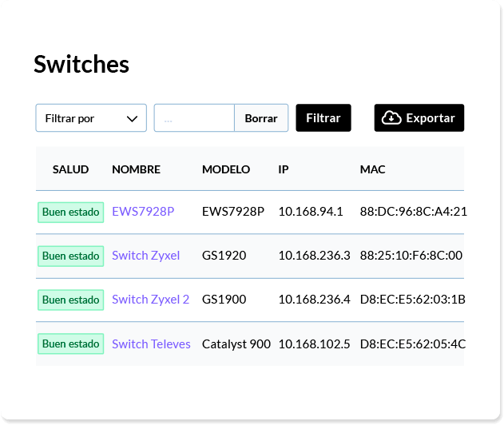The width and height of the screenshot is (504, 425).
Task: Select MAC address D8:EC:E5:62:03:1B cell
Action: tap(412, 300)
